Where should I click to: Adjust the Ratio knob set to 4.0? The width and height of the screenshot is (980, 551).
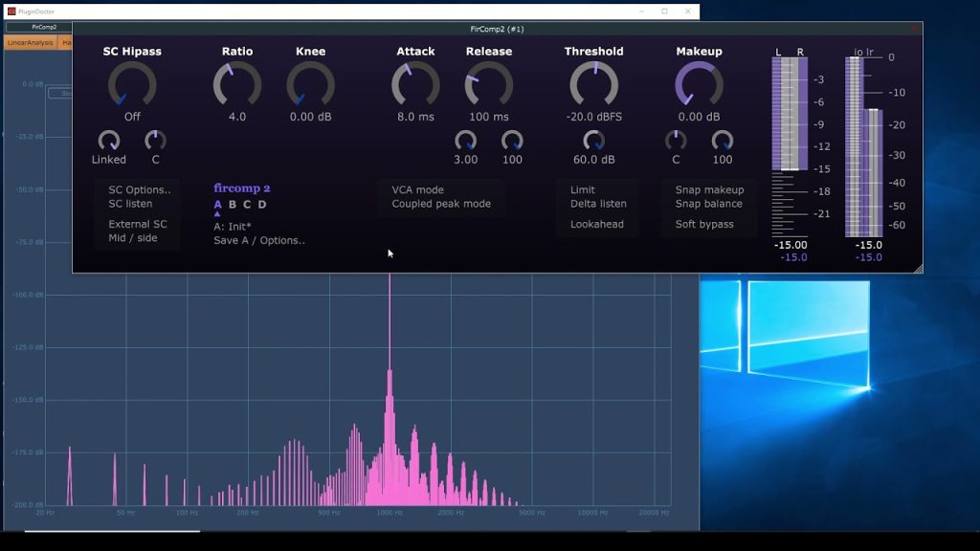point(237,84)
